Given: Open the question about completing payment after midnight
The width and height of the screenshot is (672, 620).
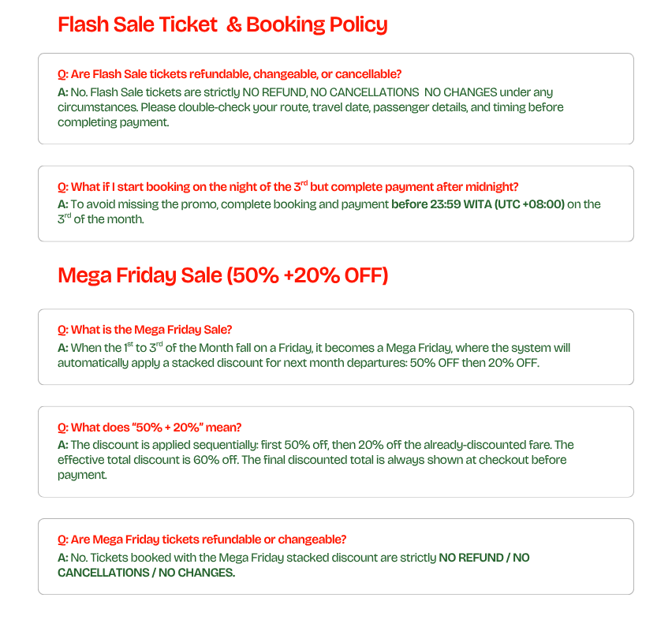Looking at the screenshot, I should tap(288, 187).
